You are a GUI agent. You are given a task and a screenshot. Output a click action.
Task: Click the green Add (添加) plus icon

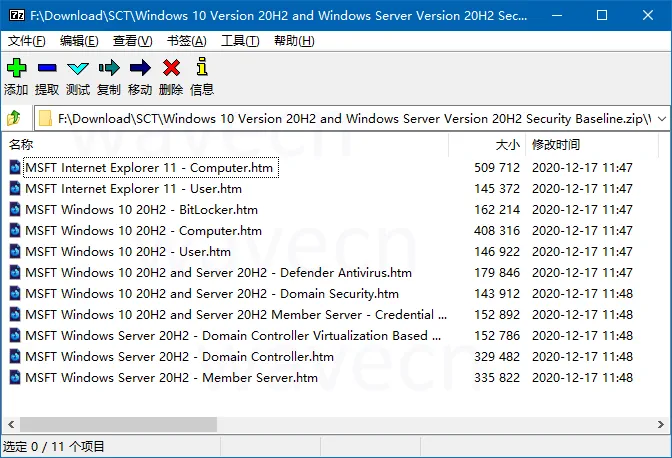tap(16, 68)
